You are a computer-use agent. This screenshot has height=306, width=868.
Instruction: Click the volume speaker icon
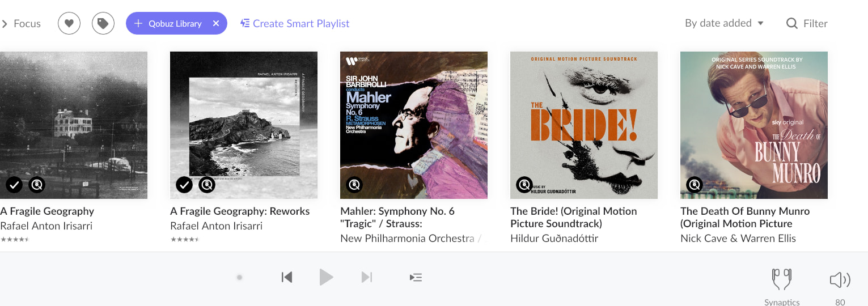840,279
